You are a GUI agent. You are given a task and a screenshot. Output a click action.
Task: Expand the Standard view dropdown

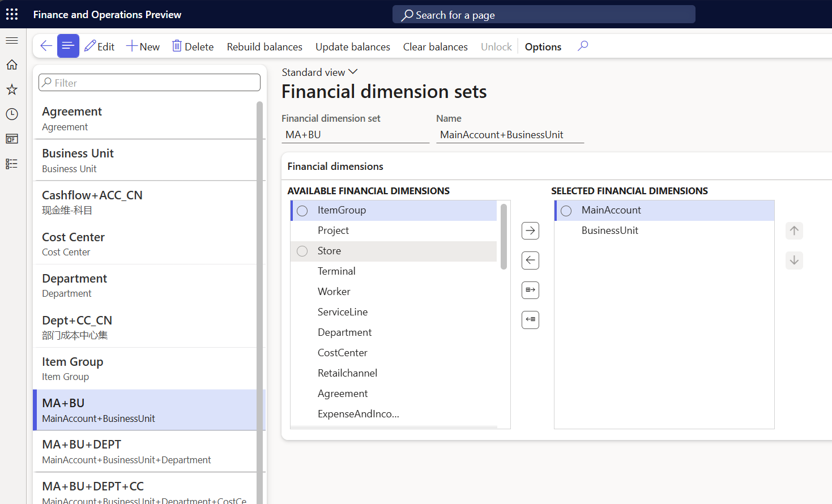[353, 72]
